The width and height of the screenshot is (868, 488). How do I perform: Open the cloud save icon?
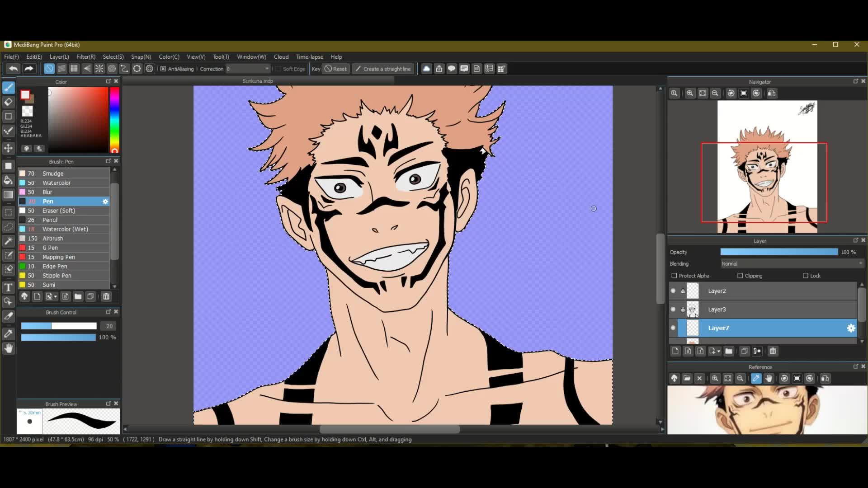(x=426, y=69)
